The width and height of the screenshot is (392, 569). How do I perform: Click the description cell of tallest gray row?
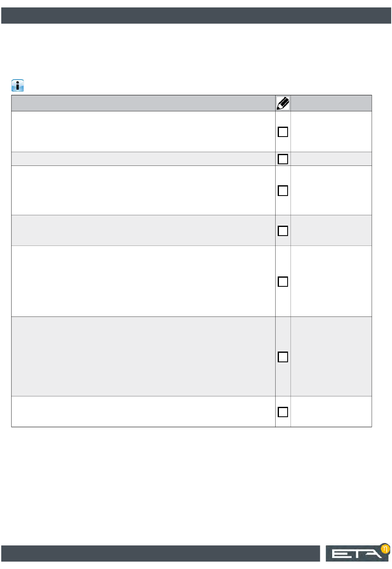(143, 357)
